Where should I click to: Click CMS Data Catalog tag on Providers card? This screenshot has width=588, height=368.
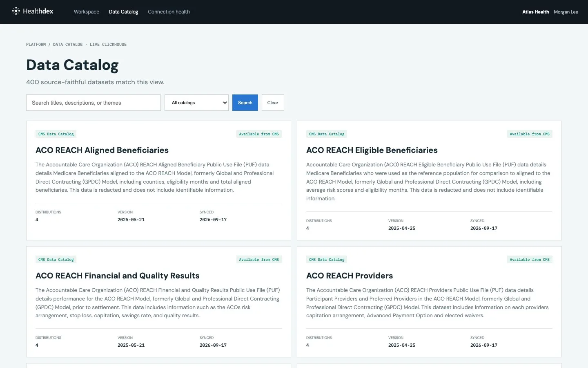coord(327,260)
